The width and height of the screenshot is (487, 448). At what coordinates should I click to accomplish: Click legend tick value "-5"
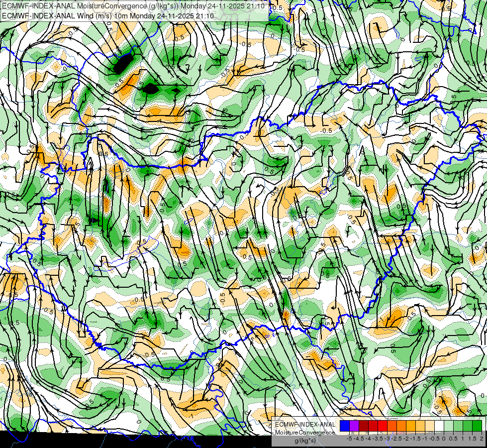[349, 439]
